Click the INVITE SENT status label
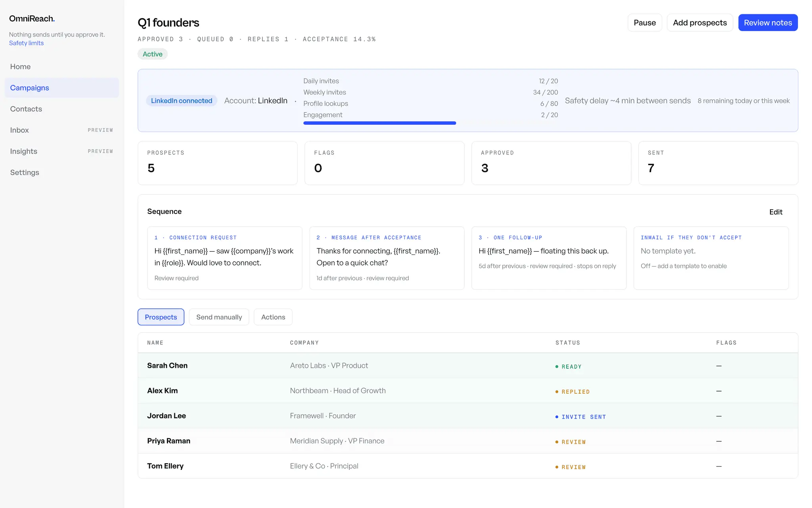Screen dimensions: 812x508 click(x=580, y=417)
